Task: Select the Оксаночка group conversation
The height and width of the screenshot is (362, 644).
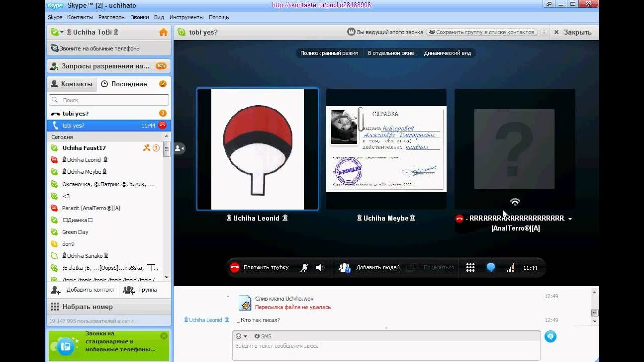Action: click(x=105, y=184)
